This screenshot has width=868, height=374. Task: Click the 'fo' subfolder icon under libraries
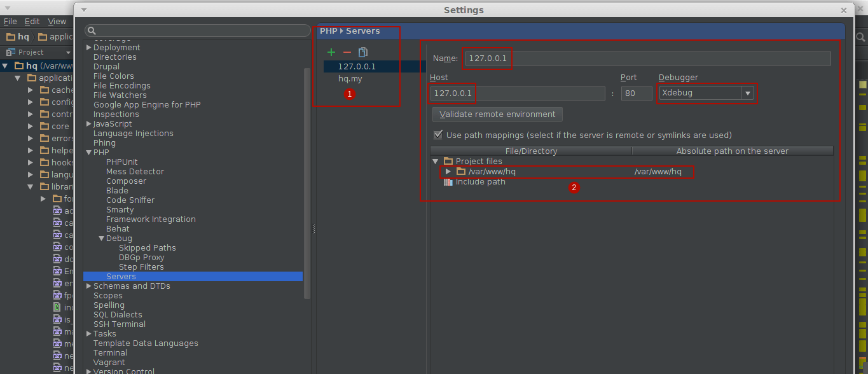(x=57, y=199)
